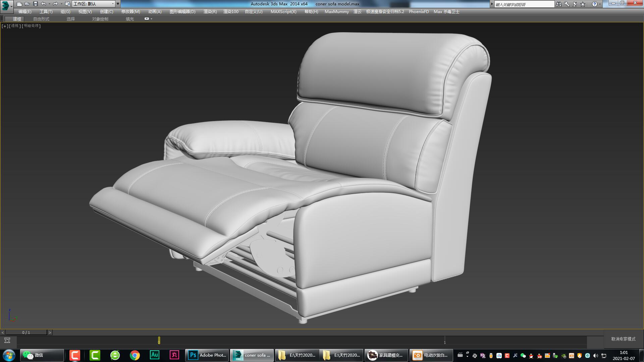Switch to the 自由形式 ribbon tab

pyautogui.click(x=41, y=19)
